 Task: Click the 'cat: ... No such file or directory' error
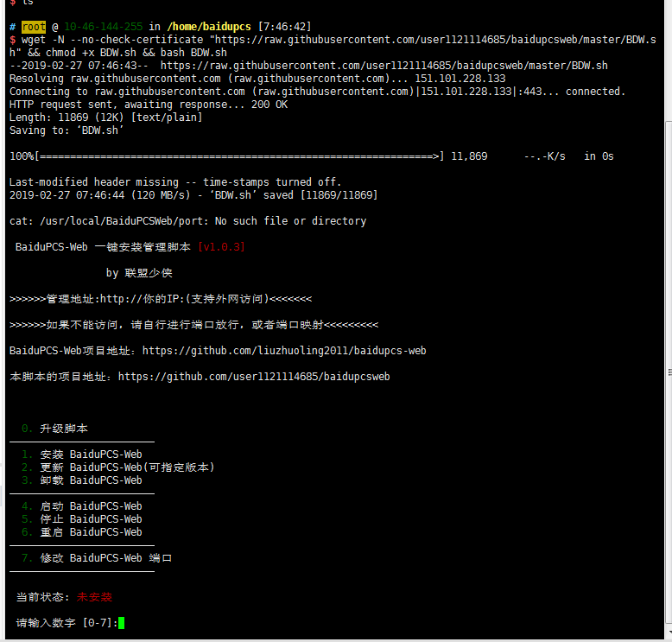(187, 221)
